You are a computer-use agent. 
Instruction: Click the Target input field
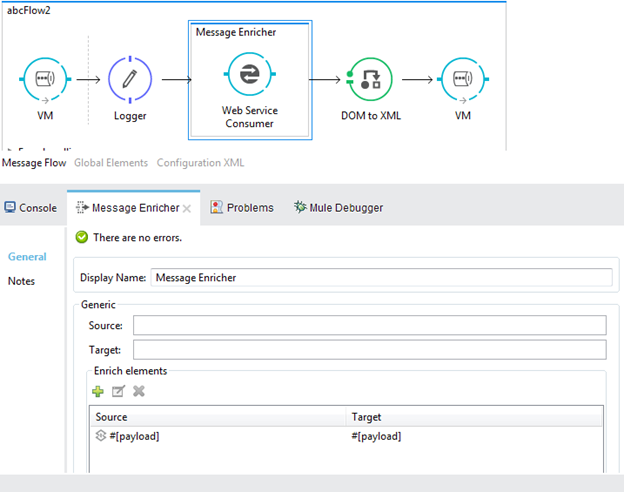click(369, 349)
